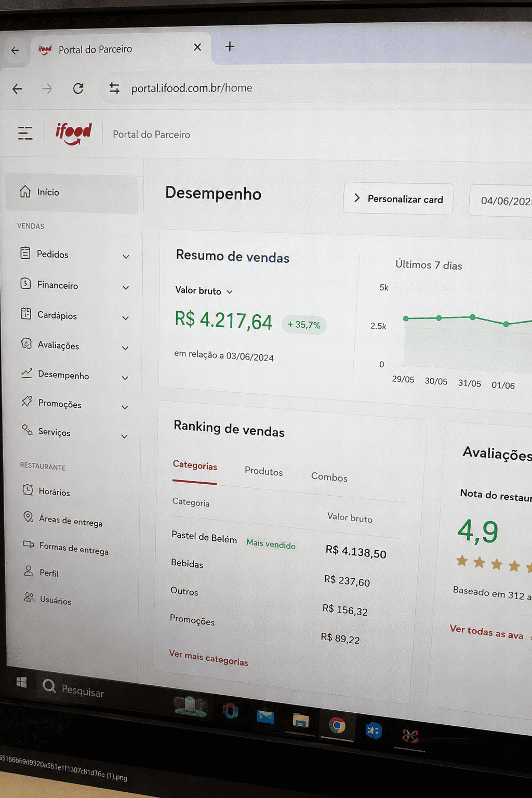Viewport: 532px width, 798px height.
Task: Click the Promoções tag icon
Action: point(27,402)
